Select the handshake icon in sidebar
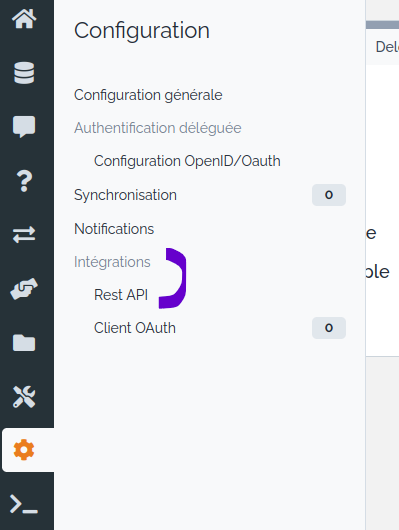The image size is (399, 530). point(24,289)
